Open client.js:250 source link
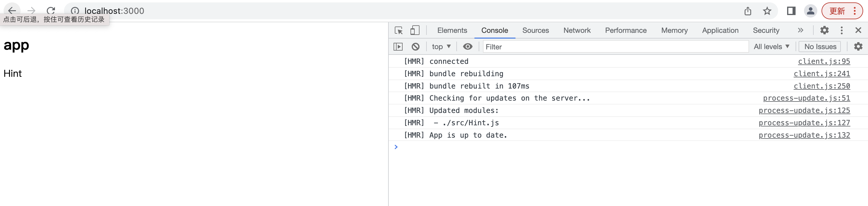 (822, 86)
